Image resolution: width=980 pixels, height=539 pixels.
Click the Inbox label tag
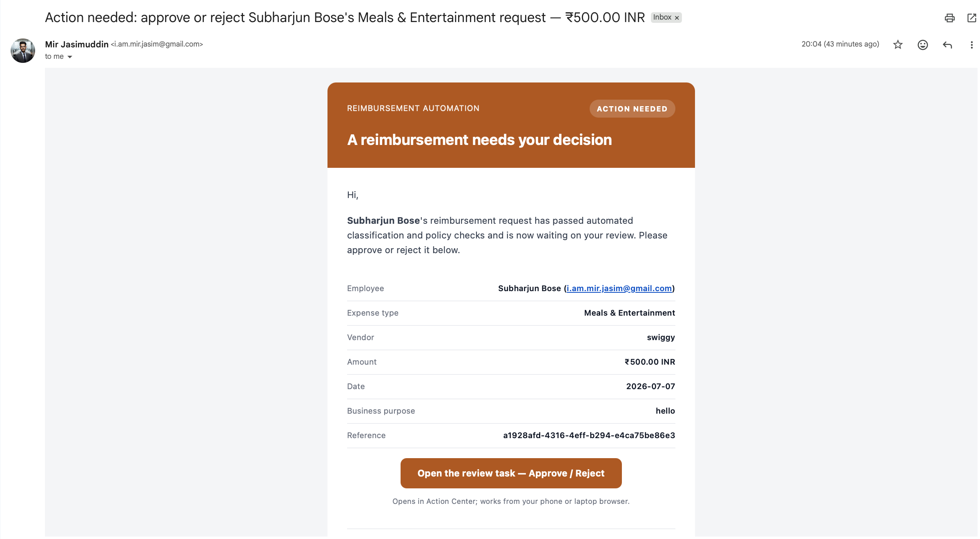coord(662,17)
